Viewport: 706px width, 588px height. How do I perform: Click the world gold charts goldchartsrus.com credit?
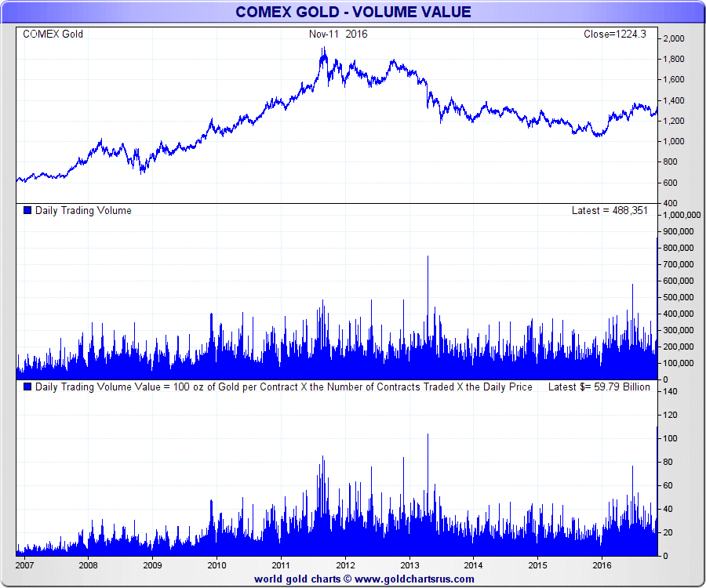pos(364,579)
